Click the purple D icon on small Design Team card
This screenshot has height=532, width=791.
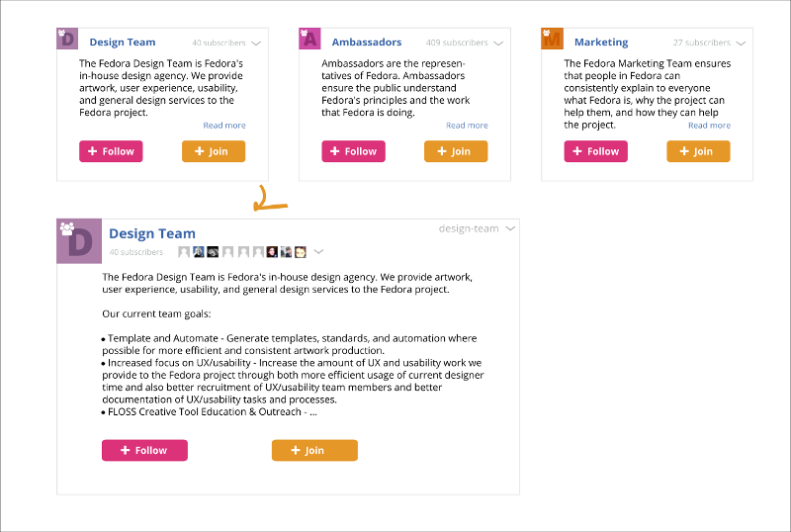(67, 39)
